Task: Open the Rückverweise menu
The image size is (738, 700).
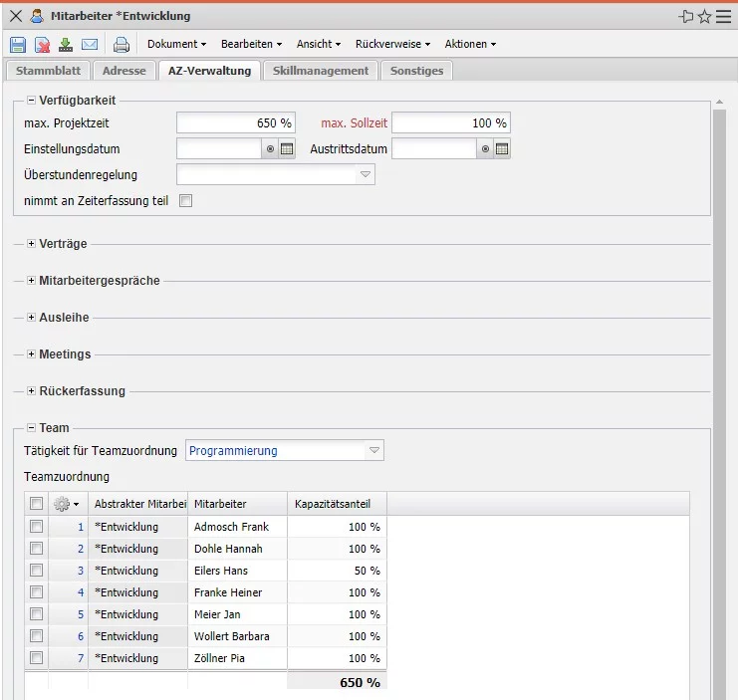Action: (x=392, y=44)
